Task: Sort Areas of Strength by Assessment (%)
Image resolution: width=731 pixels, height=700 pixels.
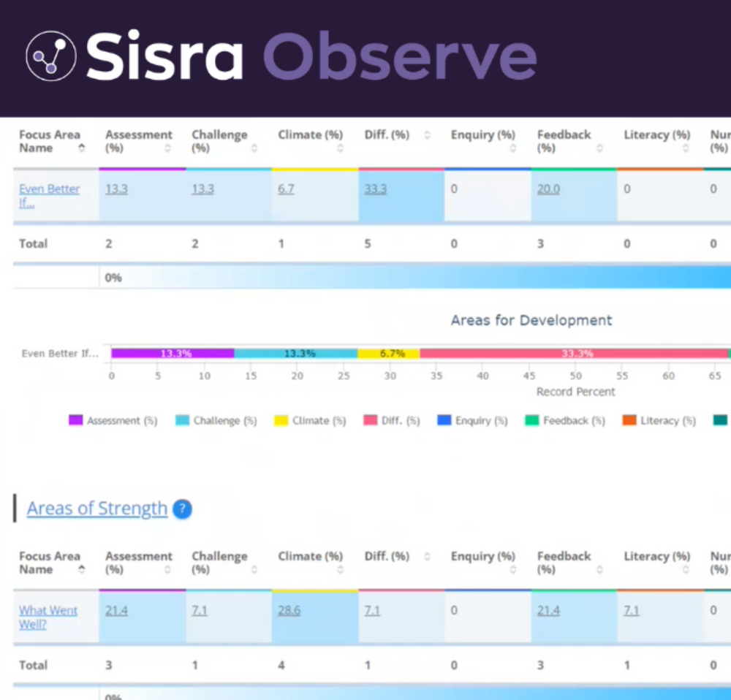Action: click(x=167, y=570)
